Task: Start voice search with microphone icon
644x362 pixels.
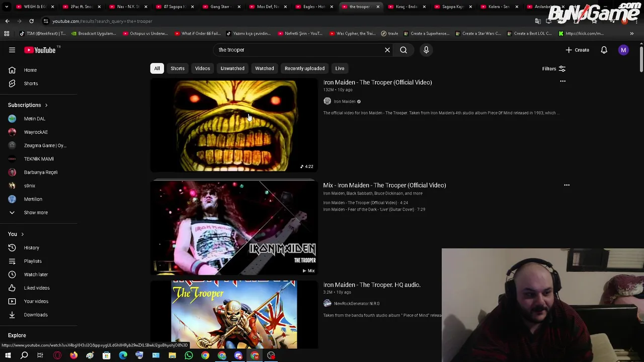Action: click(x=426, y=50)
